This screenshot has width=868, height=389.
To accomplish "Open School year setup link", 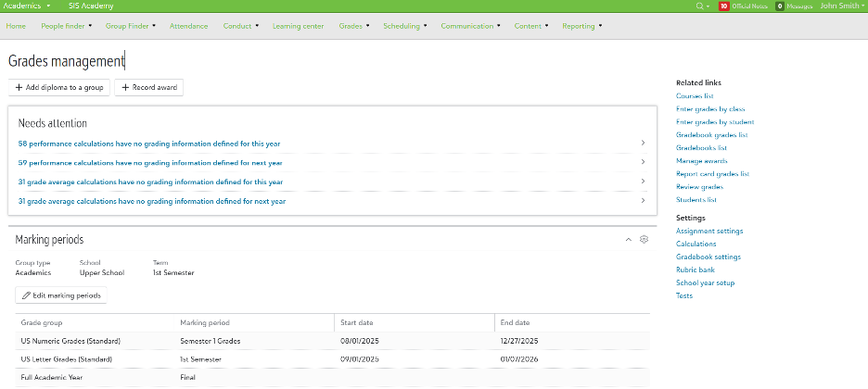I will click(705, 282).
